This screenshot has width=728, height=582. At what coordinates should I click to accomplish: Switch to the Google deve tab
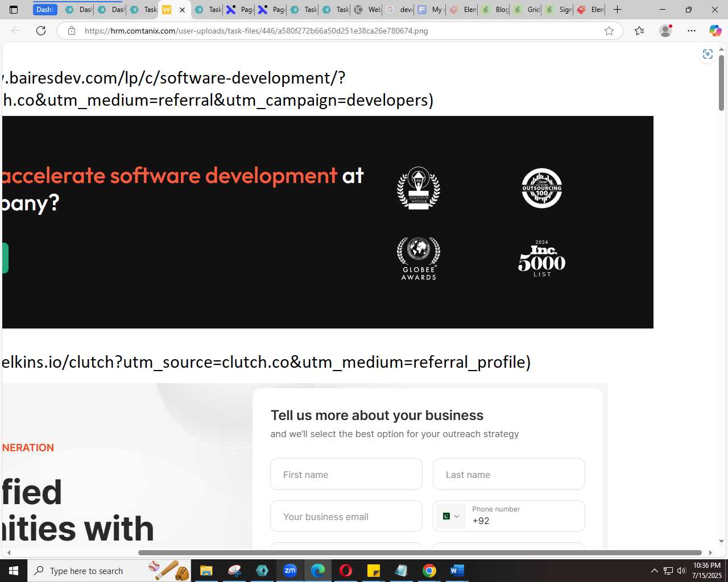[x=399, y=10]
